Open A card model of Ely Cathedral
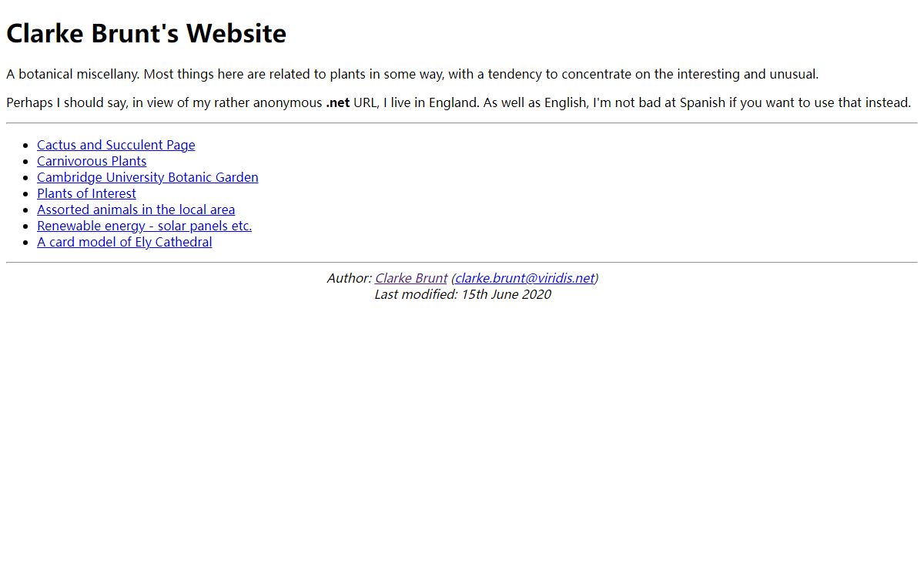 coord(125,242)
